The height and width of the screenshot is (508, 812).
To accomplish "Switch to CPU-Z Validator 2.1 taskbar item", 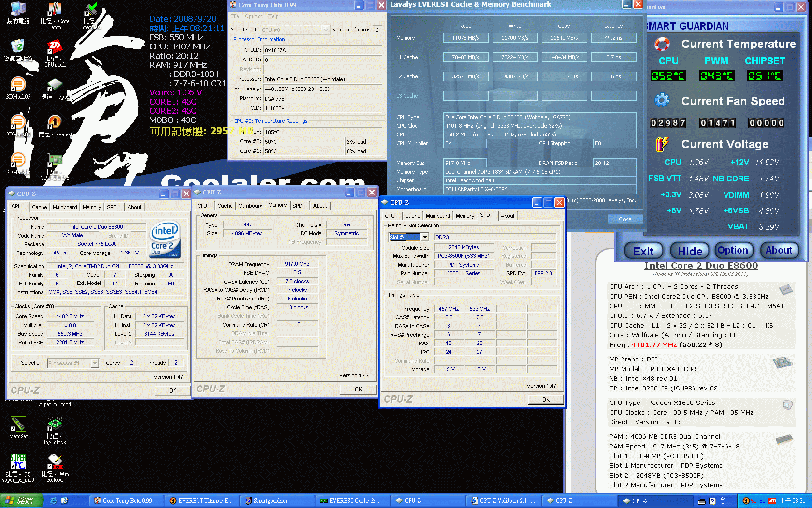I will [504, 501].
